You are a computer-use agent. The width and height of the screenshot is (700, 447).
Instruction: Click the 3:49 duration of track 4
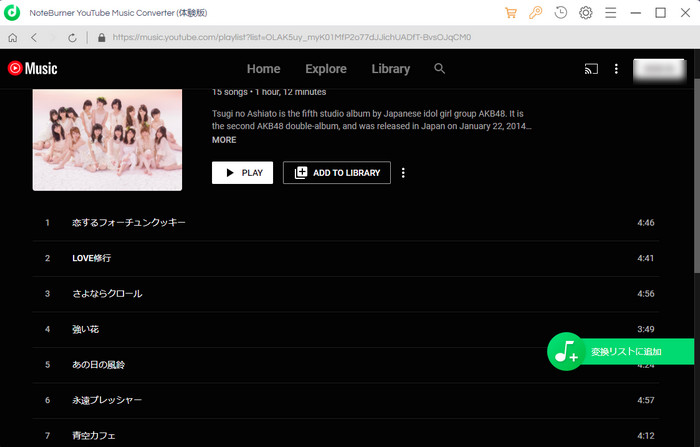[x=646, y=329]
